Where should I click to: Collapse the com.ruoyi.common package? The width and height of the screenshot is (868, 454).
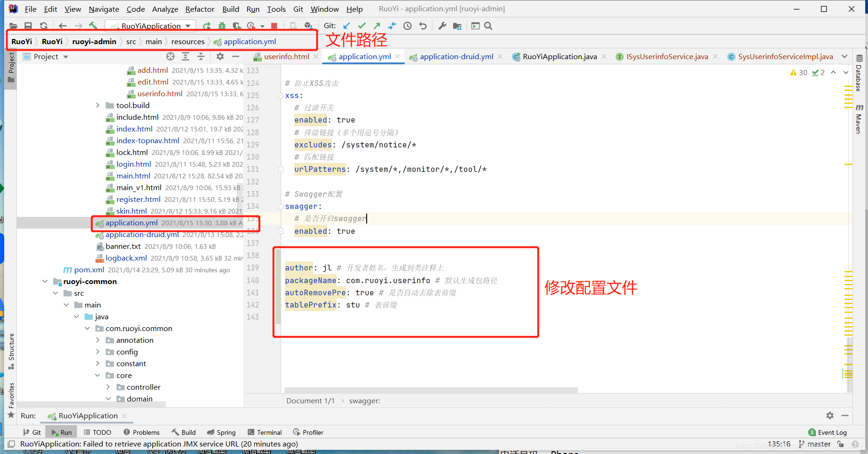tap(87, 328)
